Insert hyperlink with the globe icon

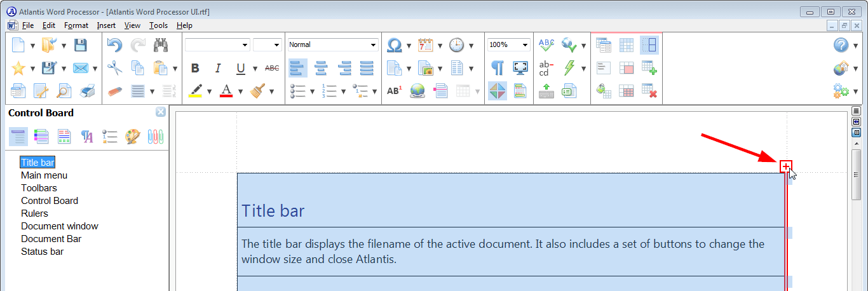coord(417,91)
